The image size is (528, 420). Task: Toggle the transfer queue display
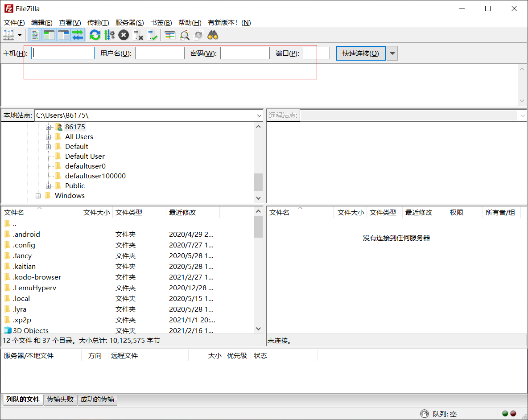[78, 35]
